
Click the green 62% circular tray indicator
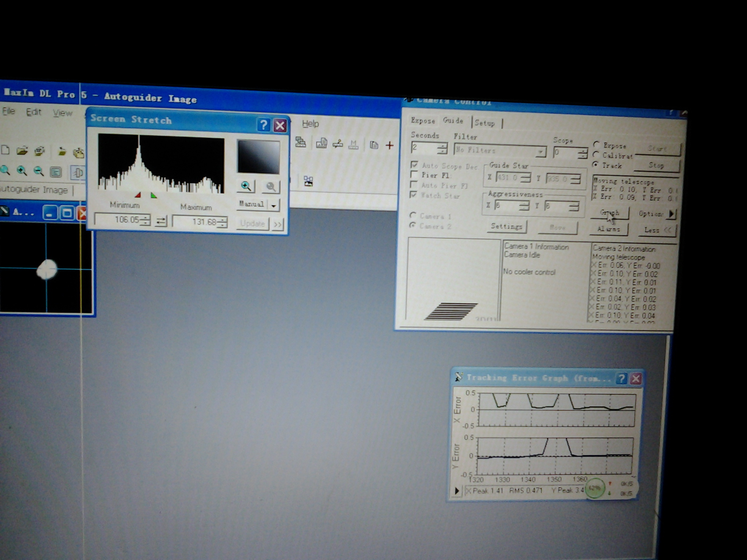(595, 488)
